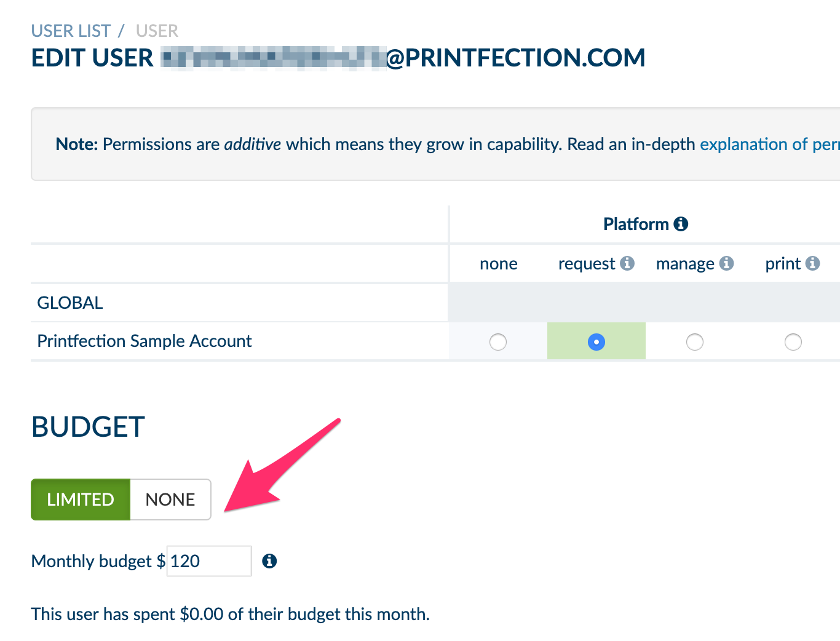
Task: Select the none permission radio button
Action: [x=498, y=341]
